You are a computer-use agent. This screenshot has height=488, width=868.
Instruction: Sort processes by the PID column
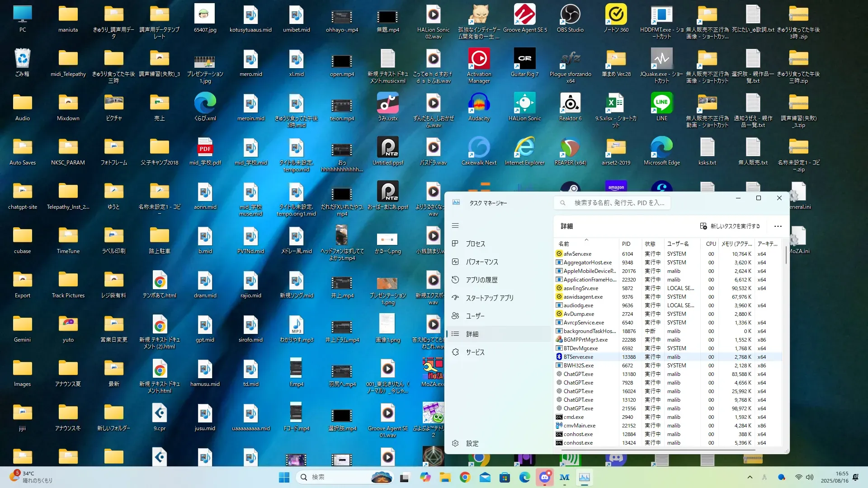(626, 244)
